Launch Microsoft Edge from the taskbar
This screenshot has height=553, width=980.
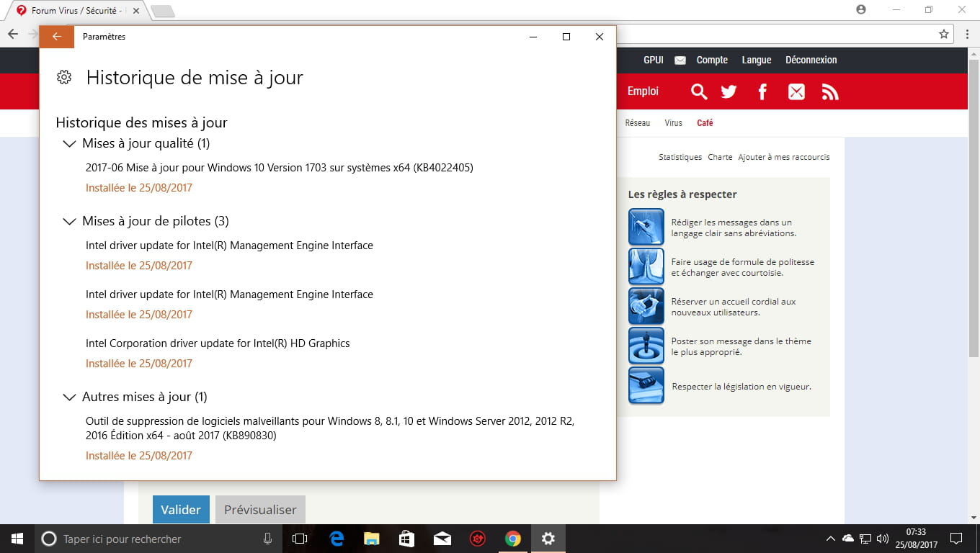[x=336, y=539]
